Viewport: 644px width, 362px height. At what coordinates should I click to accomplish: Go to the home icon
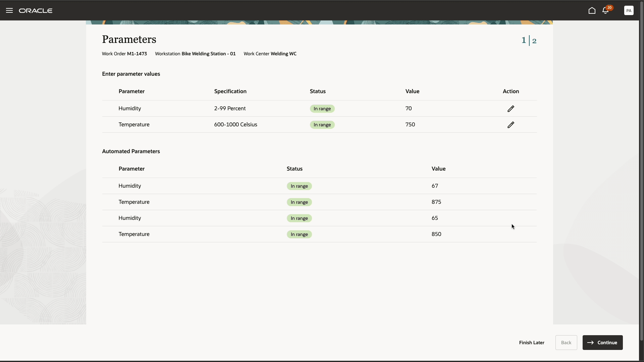592,10
